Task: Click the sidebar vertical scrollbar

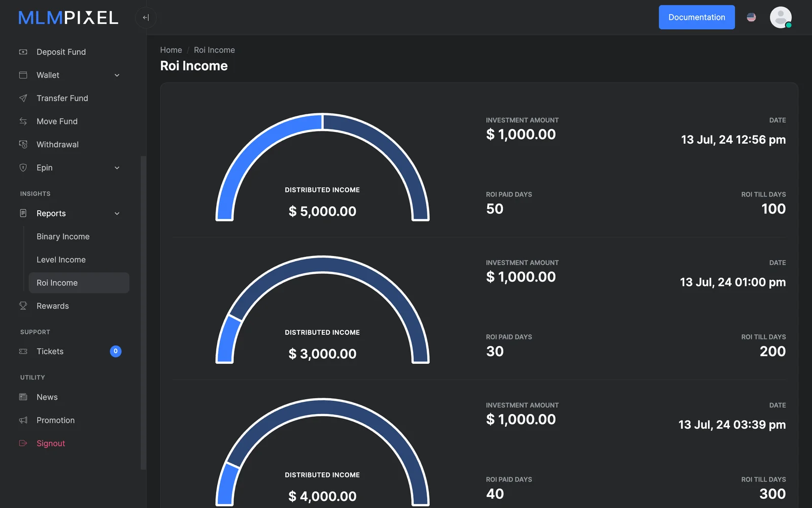Action: 143,312
